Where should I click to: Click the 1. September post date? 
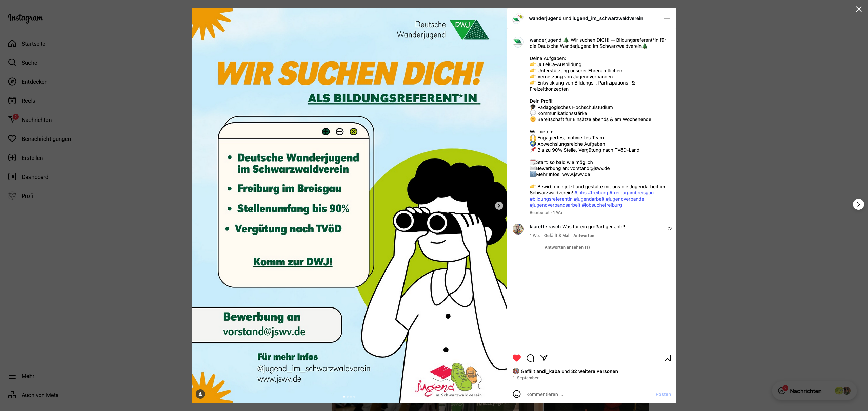[526, 378]
